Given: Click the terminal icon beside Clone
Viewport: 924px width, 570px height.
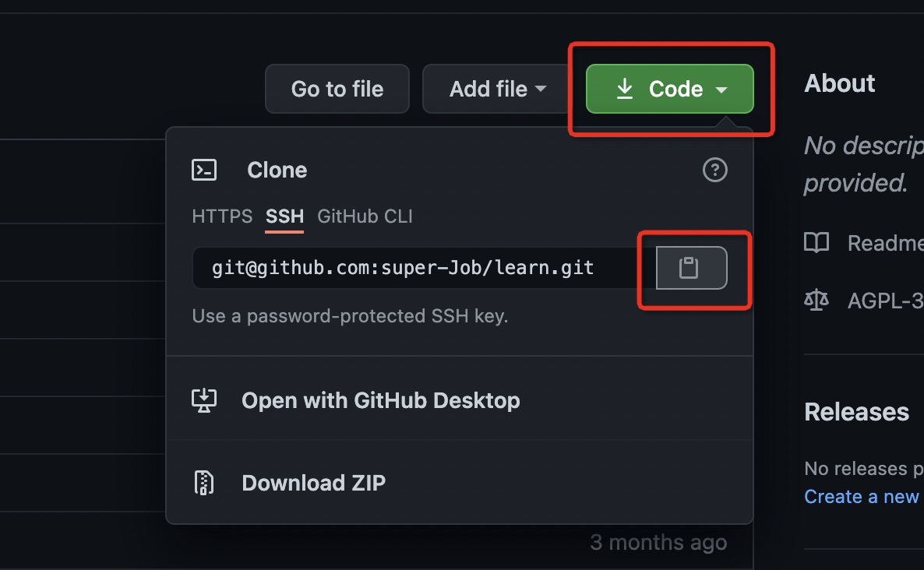Looking at the screenshot, I should pyautogui.click(x=204, y=171).
